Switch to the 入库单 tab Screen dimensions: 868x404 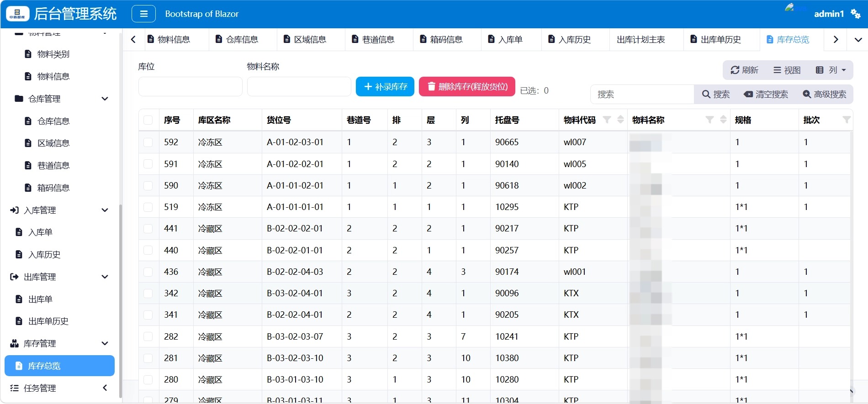510,40
